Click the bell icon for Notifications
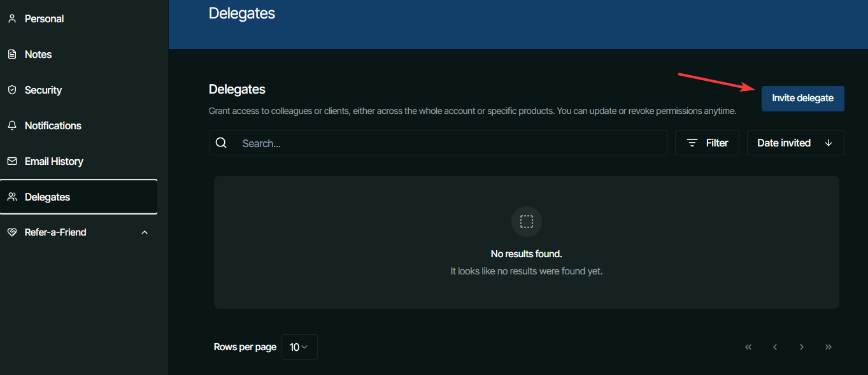Screen dimensions: 868x375 coord(11,125)
